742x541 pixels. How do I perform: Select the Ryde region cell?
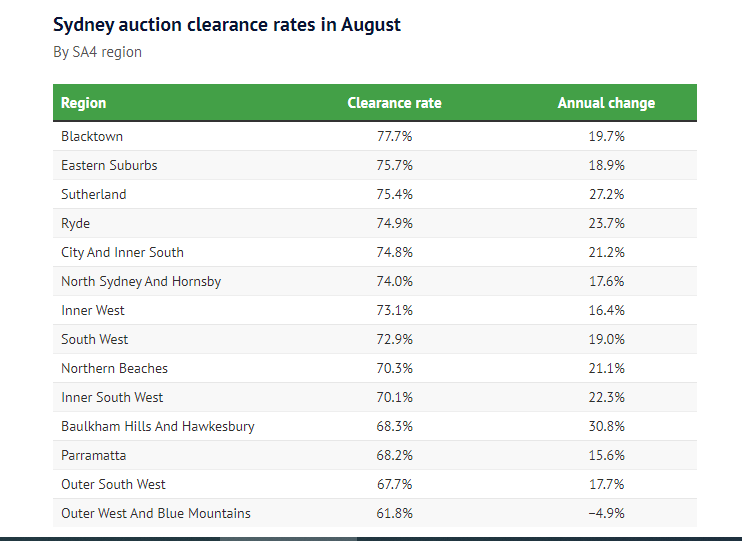tap(76, 223)
